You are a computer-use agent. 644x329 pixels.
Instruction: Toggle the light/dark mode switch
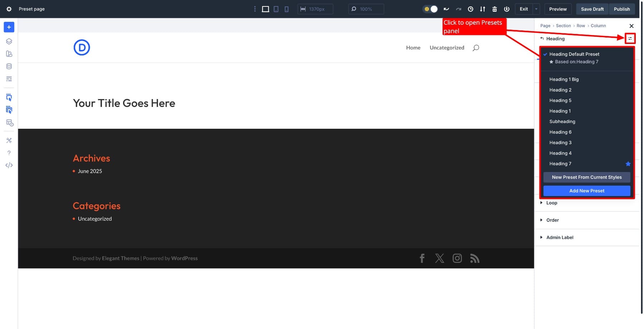[430, 9]
